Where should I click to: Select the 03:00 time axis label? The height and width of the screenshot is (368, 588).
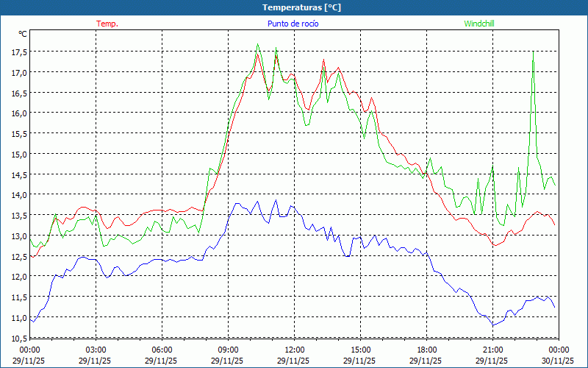(96, 350)
